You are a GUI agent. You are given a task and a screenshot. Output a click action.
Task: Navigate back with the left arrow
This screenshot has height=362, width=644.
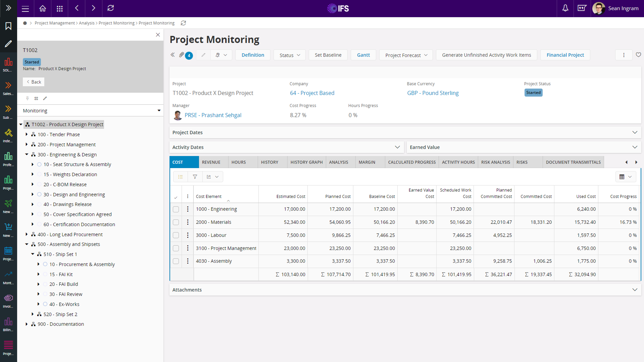coord(77,8)
